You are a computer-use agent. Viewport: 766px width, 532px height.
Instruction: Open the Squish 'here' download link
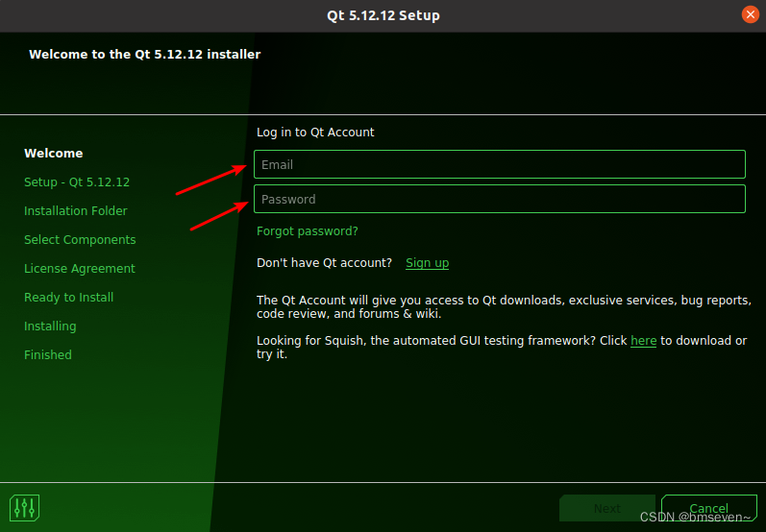pos(643,341)
